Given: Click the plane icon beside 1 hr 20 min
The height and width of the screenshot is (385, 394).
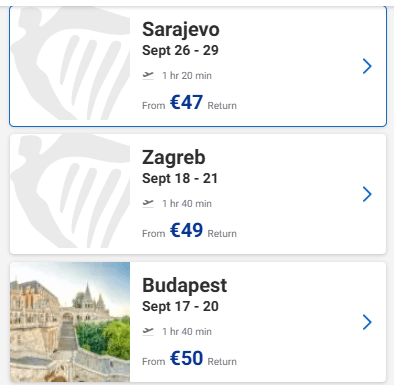Looking at the screenshot, I should pyautogui.click(x=148, y=75).
